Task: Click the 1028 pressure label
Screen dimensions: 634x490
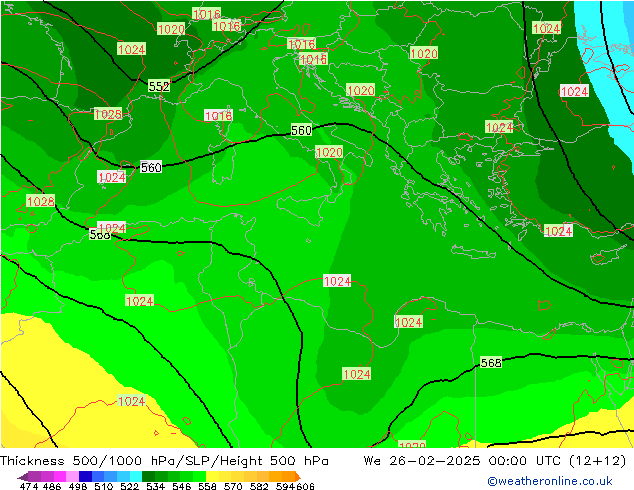Action: (40, 201)
